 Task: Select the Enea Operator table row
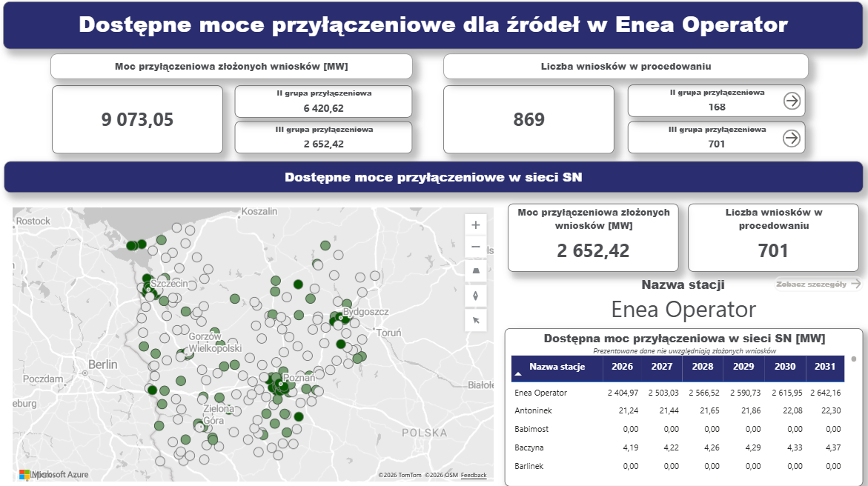[540, 393]
